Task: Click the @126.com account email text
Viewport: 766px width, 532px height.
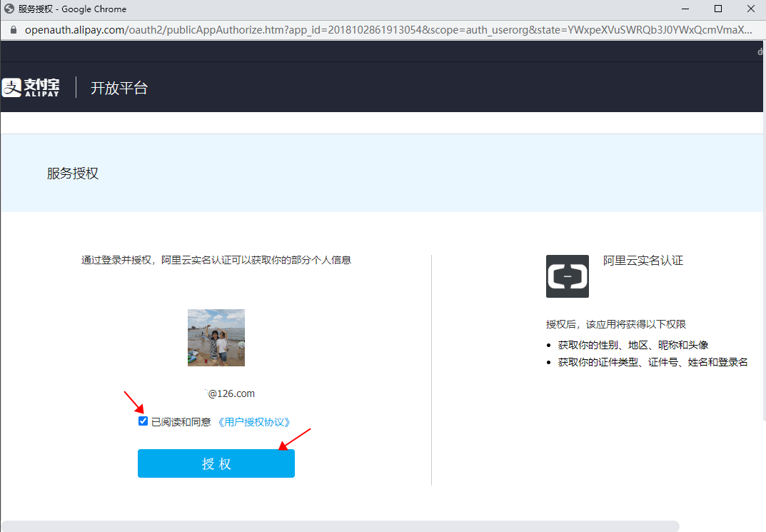Action: point(230,393)
